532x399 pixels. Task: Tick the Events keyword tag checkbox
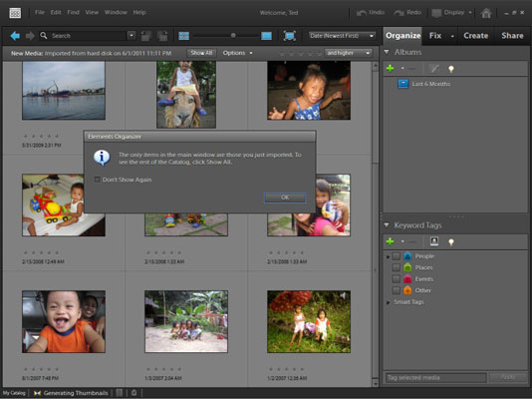[396, 279]
